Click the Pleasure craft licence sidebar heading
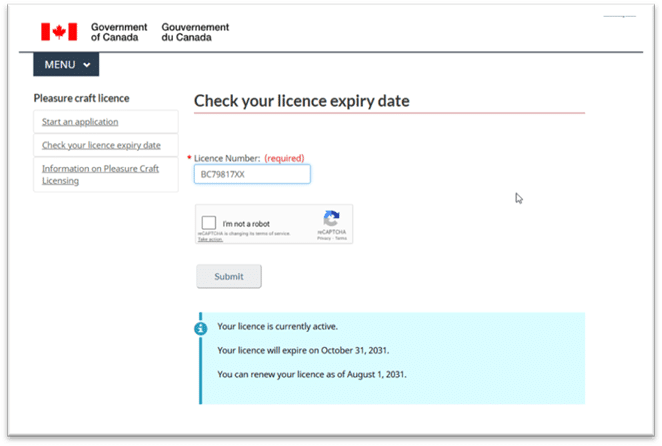 coord(81,98)
